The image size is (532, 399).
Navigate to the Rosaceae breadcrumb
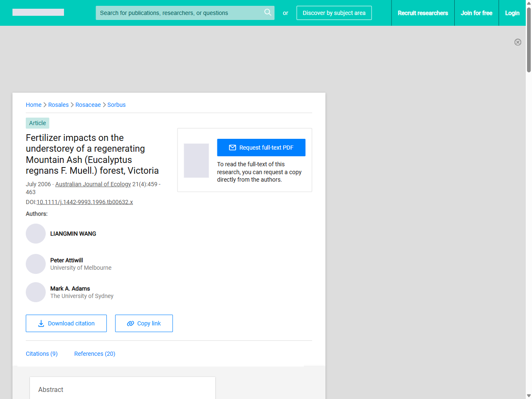pos(88,105)
